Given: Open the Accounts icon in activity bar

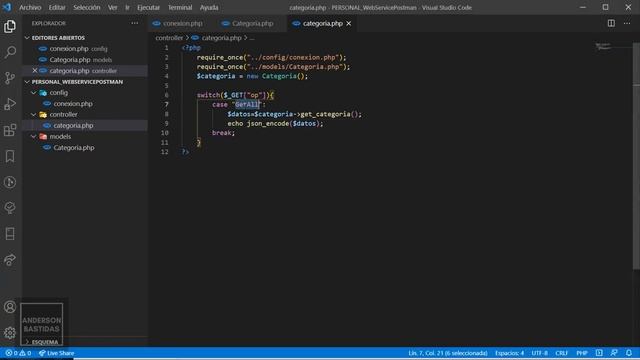Looking at the screenshot, I should coord(10,307).
